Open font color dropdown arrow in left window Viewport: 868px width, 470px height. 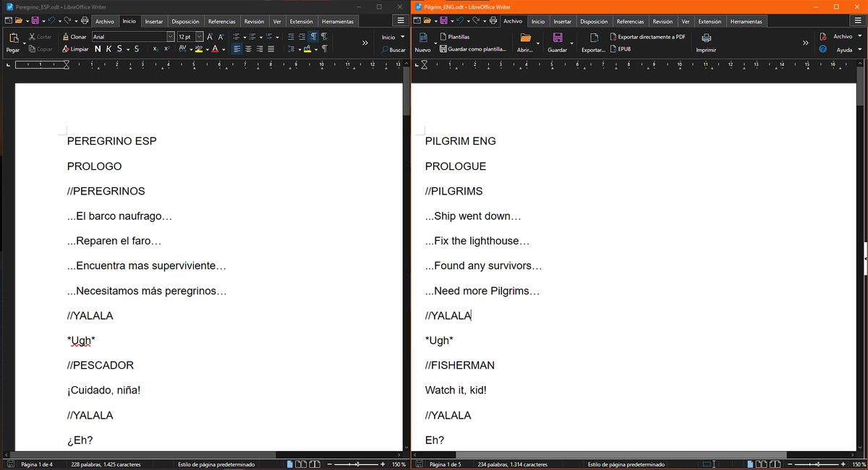224,49
